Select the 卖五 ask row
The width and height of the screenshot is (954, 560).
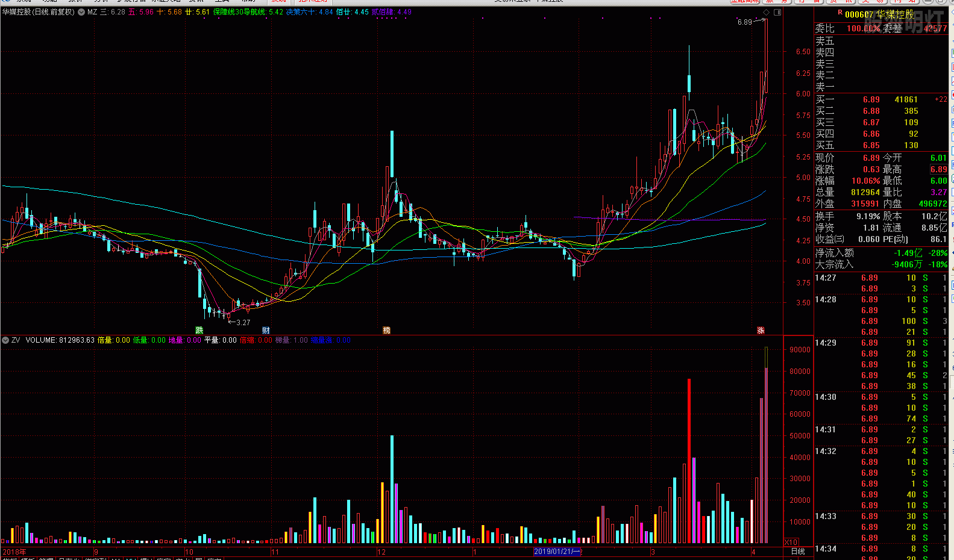point(882,41)
